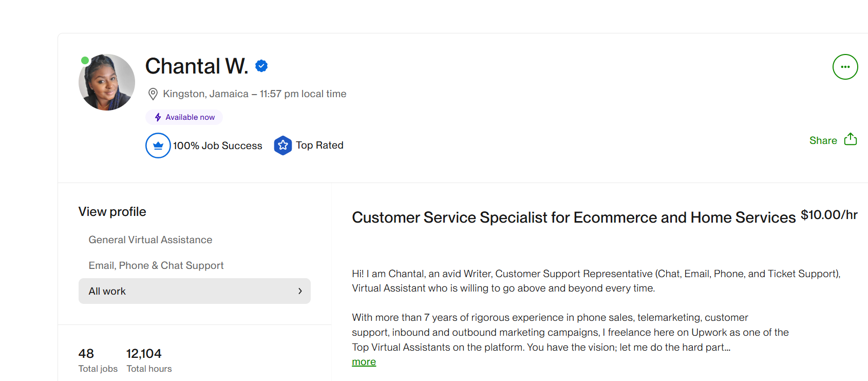Click the green online status dot
The image size is (868, 381).
pos(85,61)
